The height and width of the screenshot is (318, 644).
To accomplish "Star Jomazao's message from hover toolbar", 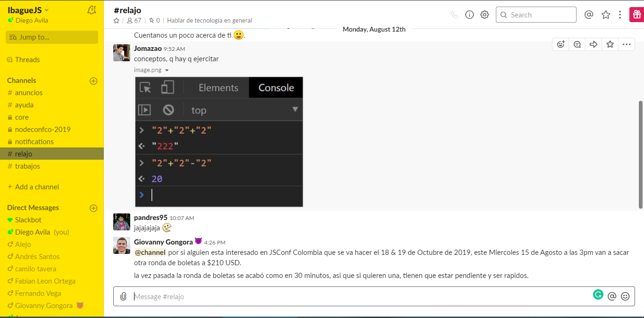I will tap(610, 44).
